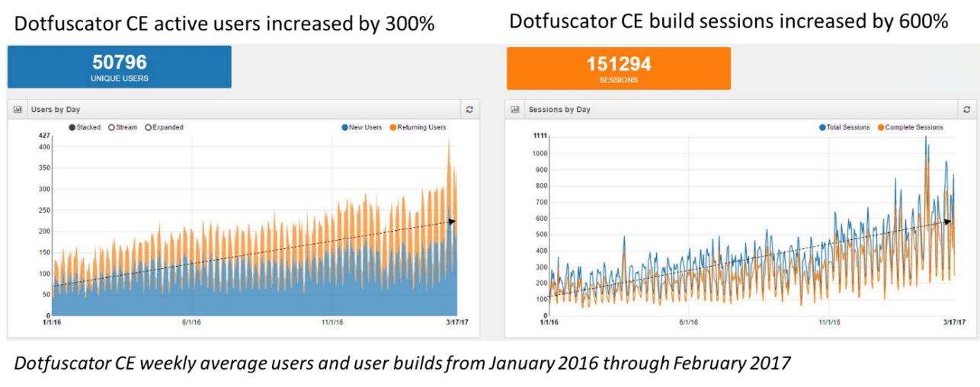Click the 50796 Unique Users tile

120,67
